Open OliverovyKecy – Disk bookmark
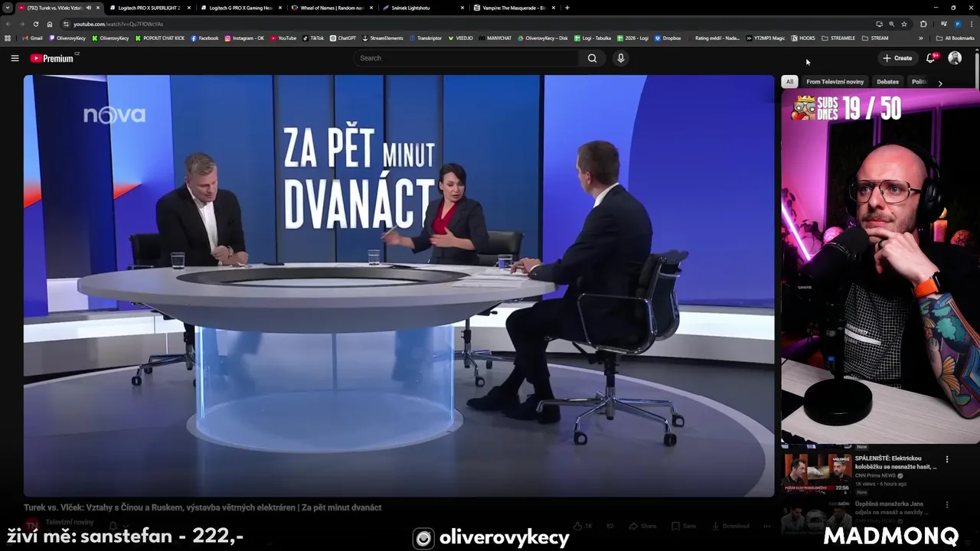Screen dimensions: 980x551 (x=543, y=37)
